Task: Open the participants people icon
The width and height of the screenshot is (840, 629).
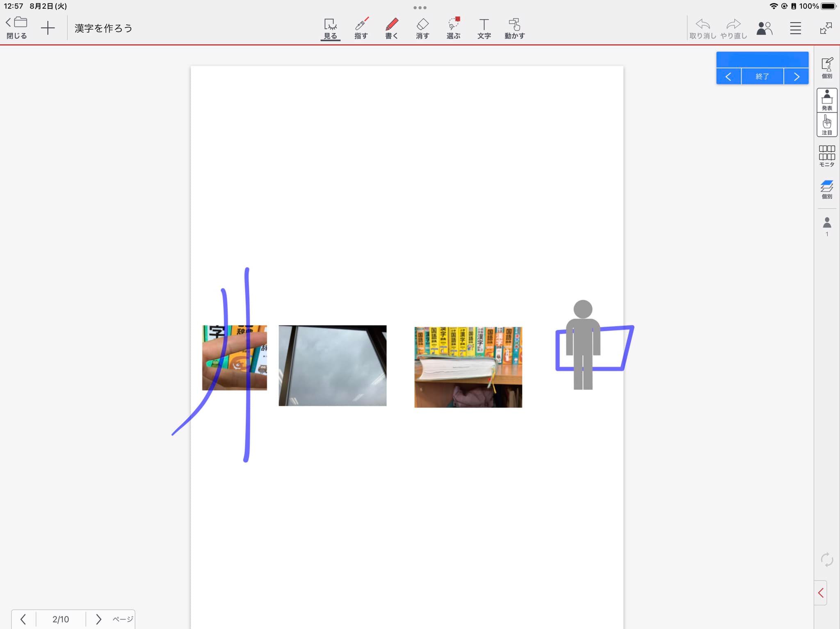Action: point(765,28)
